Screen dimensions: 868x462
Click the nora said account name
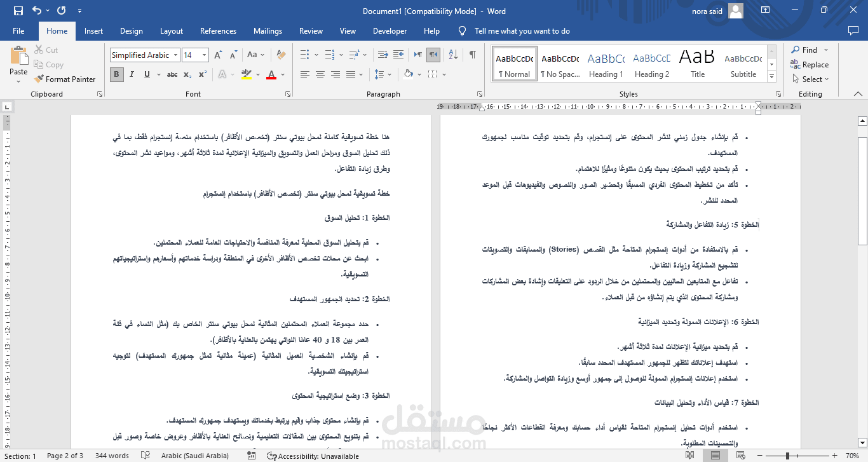click(x=707, y=11)
